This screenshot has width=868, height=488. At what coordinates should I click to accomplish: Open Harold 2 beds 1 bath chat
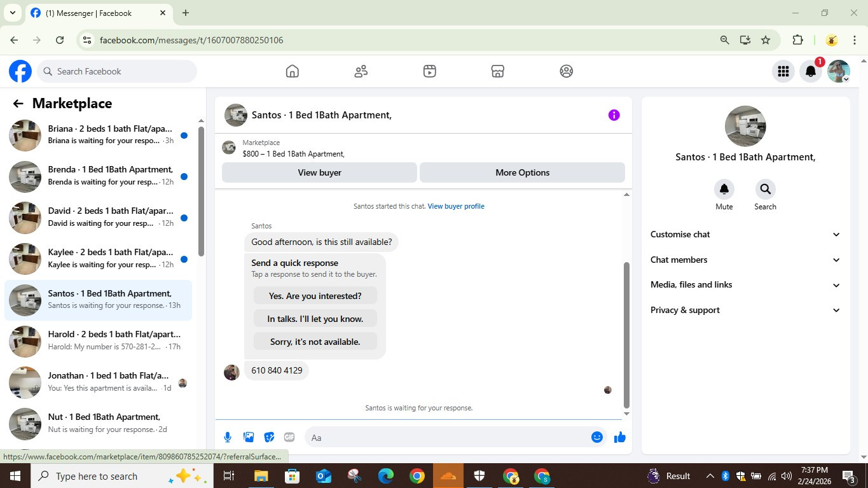click(x=99, y=341)
